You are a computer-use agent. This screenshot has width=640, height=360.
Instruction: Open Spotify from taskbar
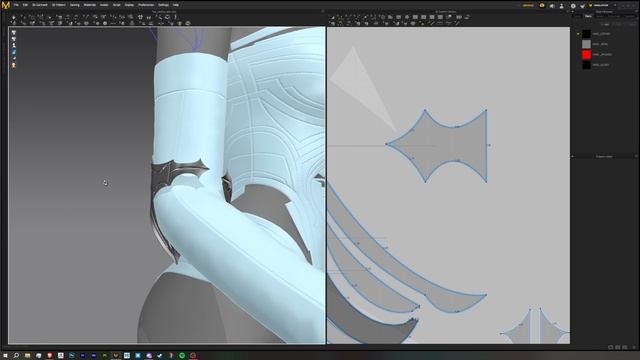point(182,356)
